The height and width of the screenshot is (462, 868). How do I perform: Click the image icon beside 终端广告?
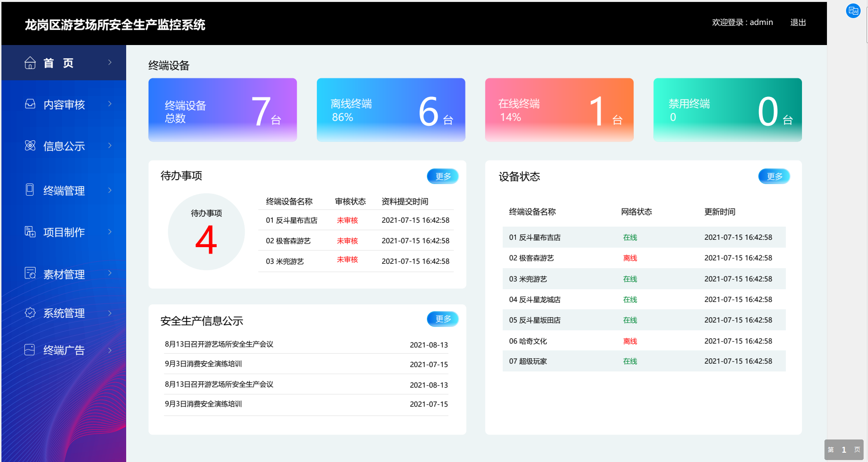[30, 349]
